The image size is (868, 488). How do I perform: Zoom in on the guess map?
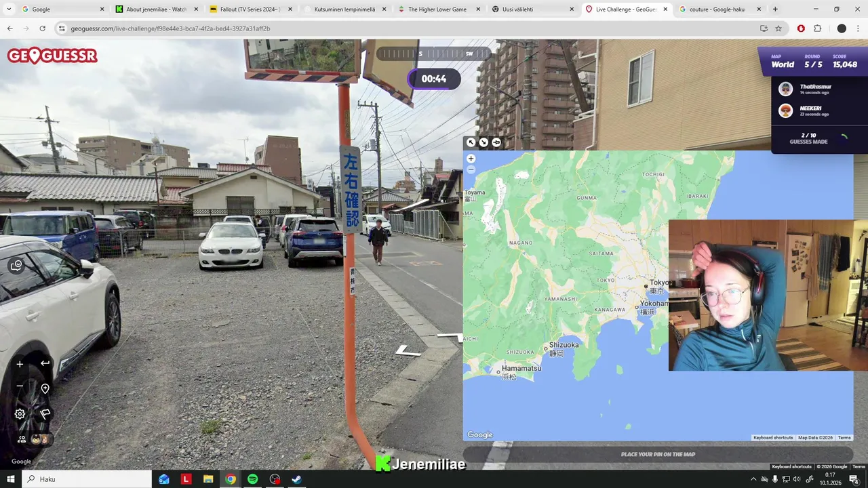tap(471, 159)
